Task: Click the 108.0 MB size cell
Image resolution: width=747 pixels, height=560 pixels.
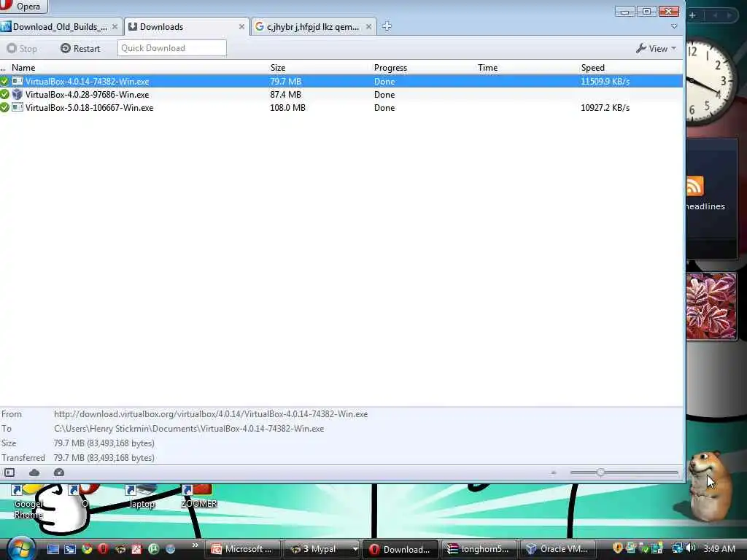Action: pos(287,108)
